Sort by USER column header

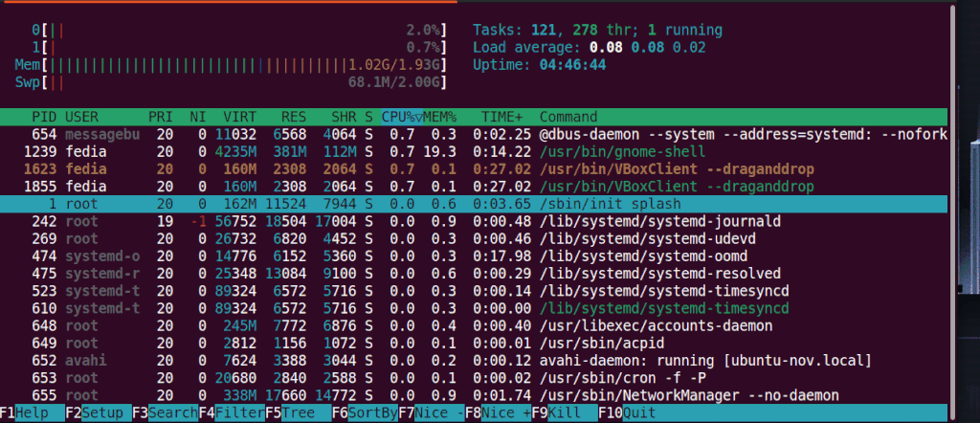(82, 117)
